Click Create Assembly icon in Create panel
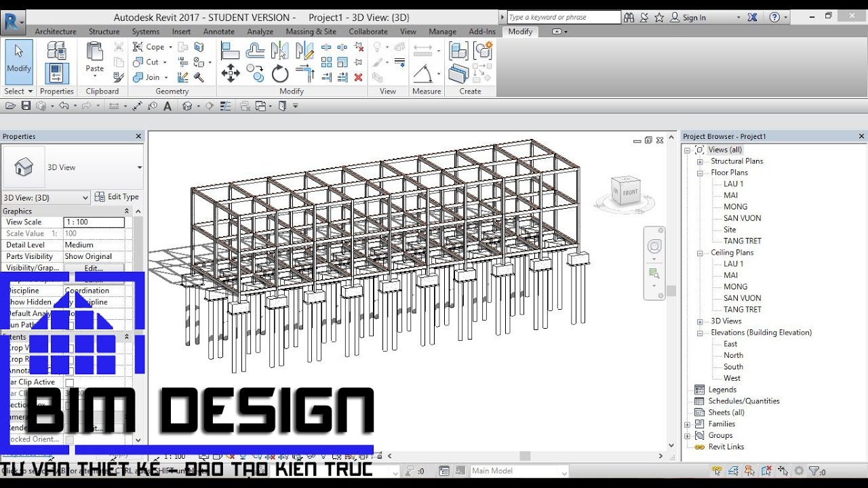868x488 pixels. 458,50
